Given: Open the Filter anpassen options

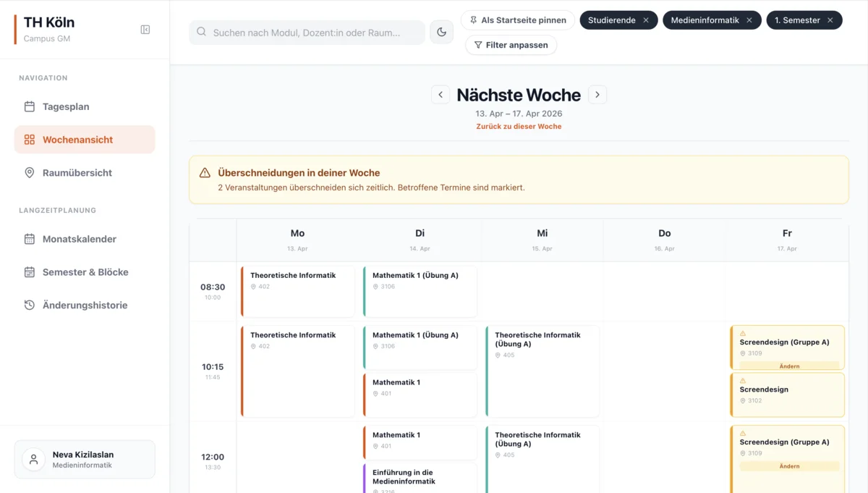Looking at the screenshot, I should click(x=511, y=45).
